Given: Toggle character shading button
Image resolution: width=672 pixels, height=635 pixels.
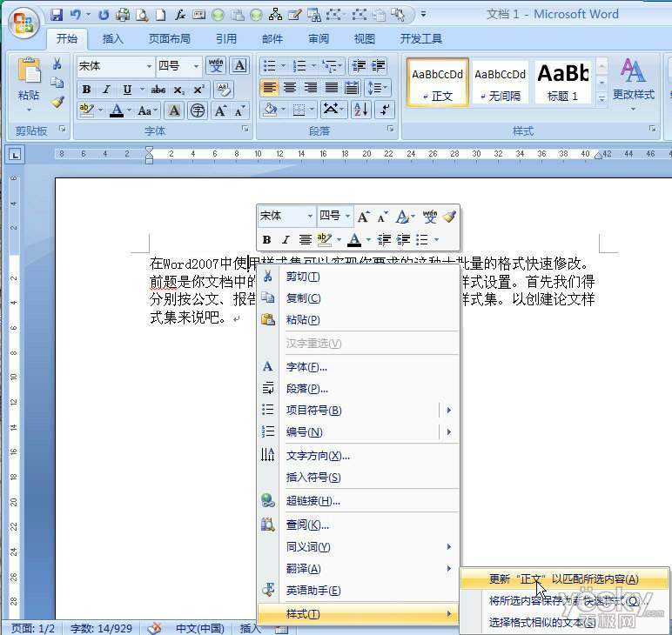Looking at the screenshot, I should pos(174,110).
